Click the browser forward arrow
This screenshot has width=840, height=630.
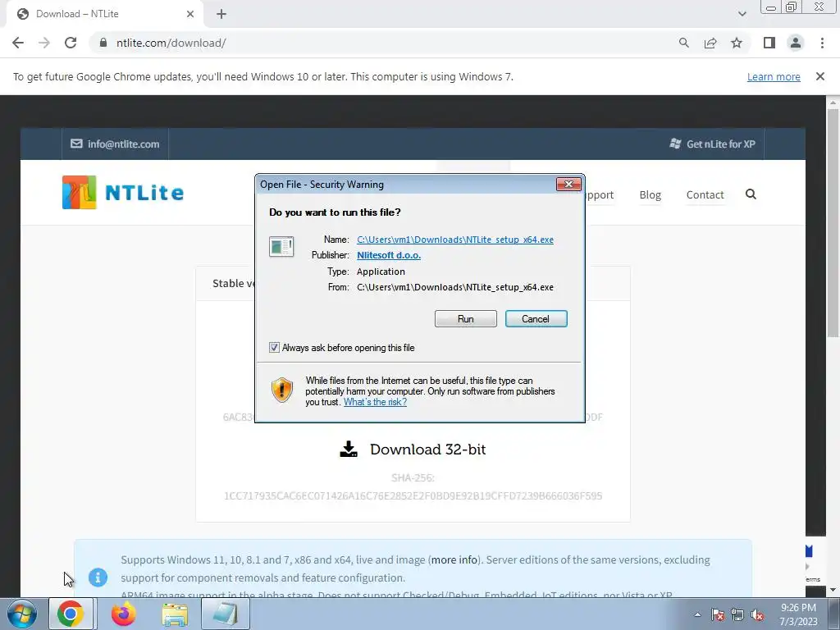click(44, 43)
